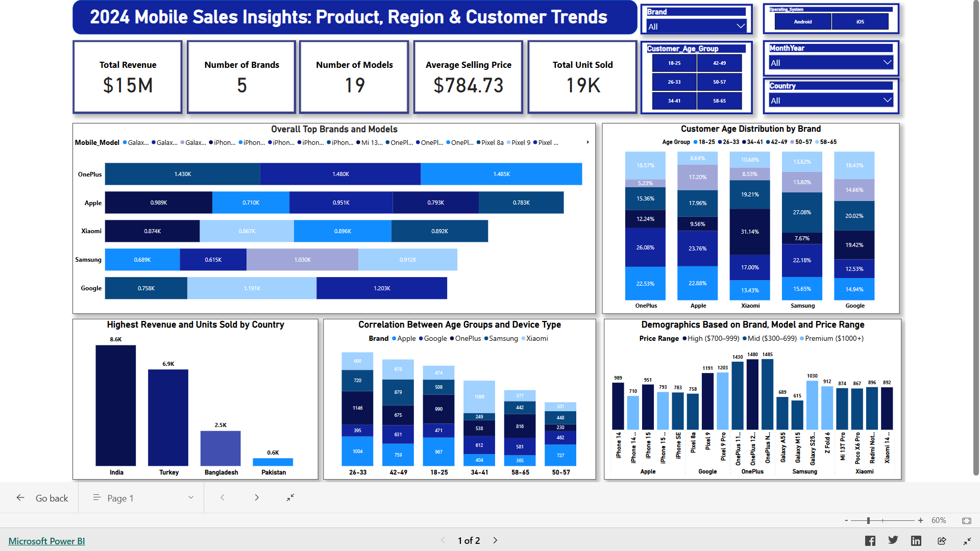Click the page list icon beside Page 1
980x551 pixels.
coord(97,497)
